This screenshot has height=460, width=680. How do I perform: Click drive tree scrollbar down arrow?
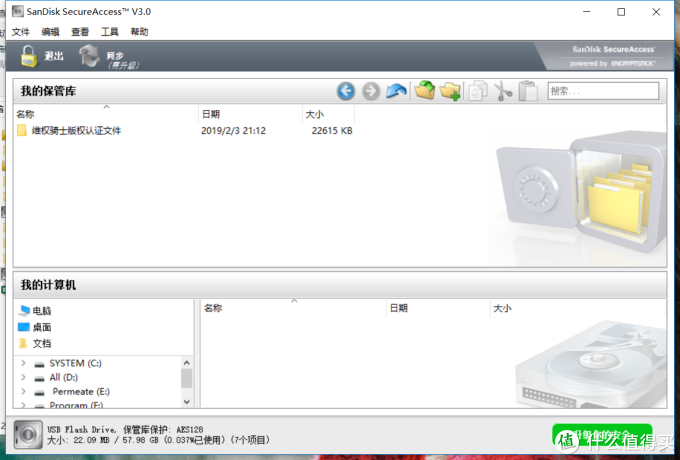point(186,402)
